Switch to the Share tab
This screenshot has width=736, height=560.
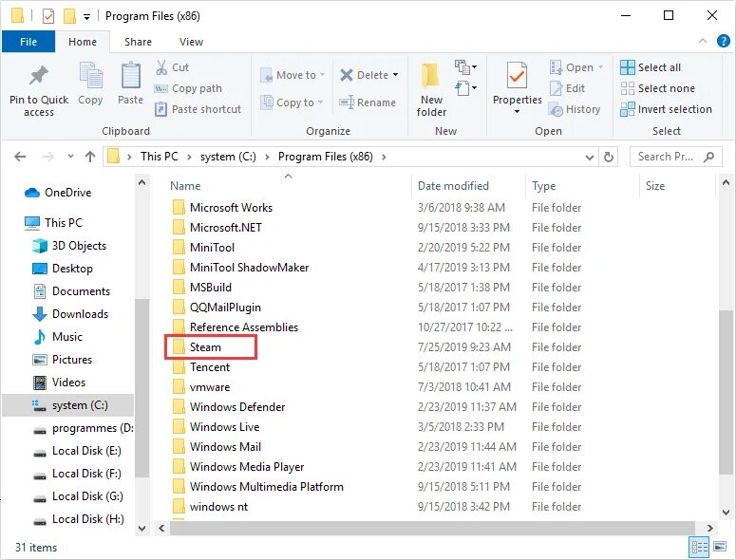point(138,42)
